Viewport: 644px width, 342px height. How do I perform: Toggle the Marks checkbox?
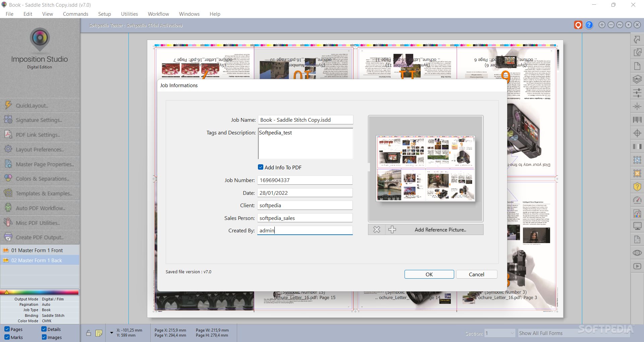pos(7,337)
